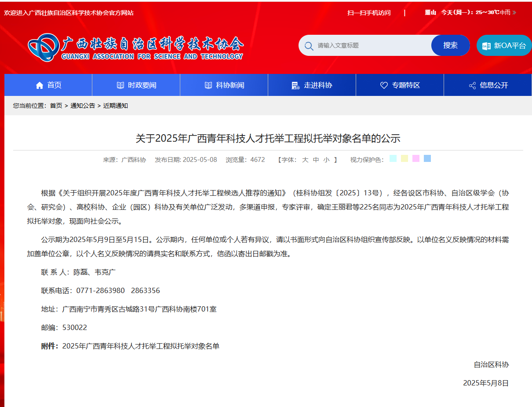This screenshot has width=532, height=407.
Task: Click the book icon beside 科协新闻
Action: [x=208, y=85]
